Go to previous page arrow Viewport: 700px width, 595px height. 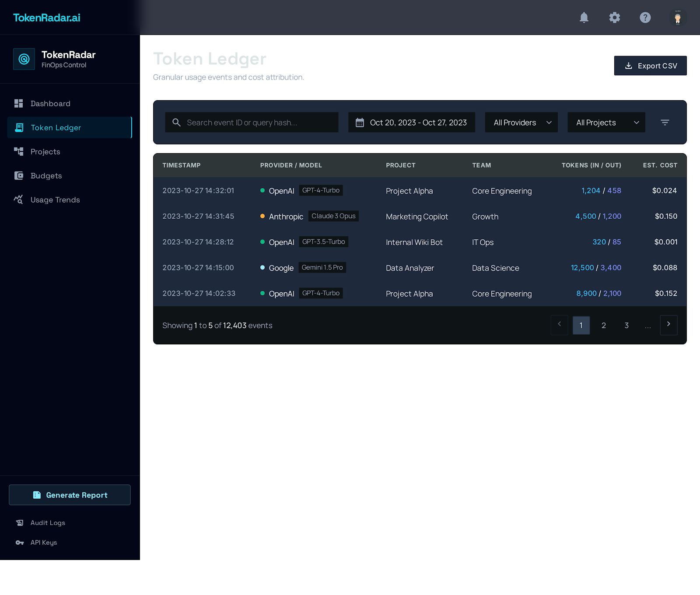[560, 325]
